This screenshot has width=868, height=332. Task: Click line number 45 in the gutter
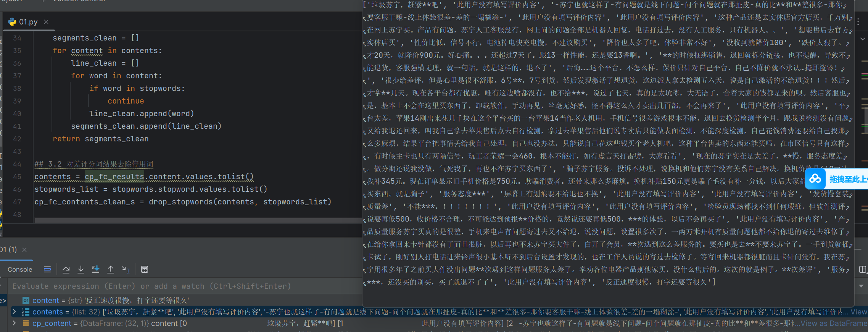click(17, 177)
